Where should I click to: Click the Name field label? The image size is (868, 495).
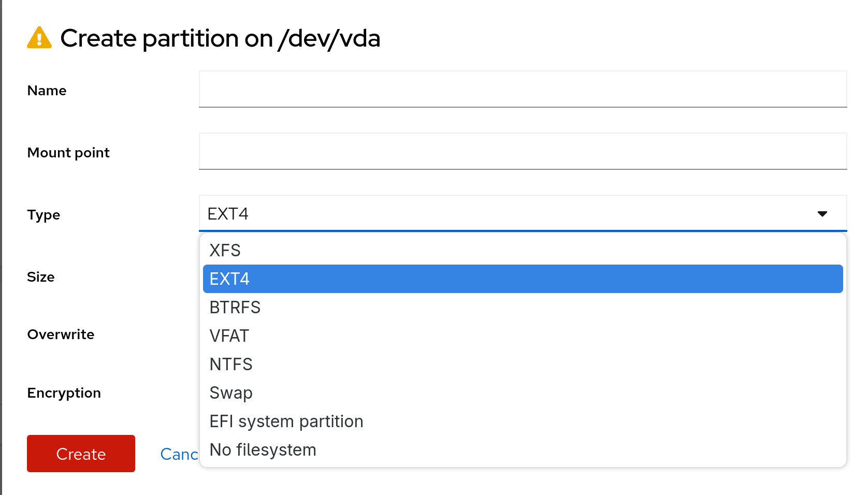click(47, 91)
